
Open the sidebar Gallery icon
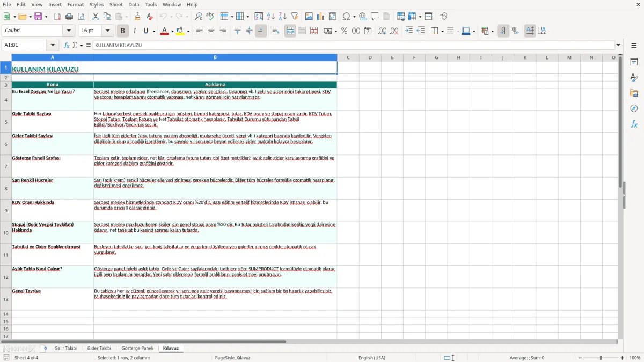634,93
